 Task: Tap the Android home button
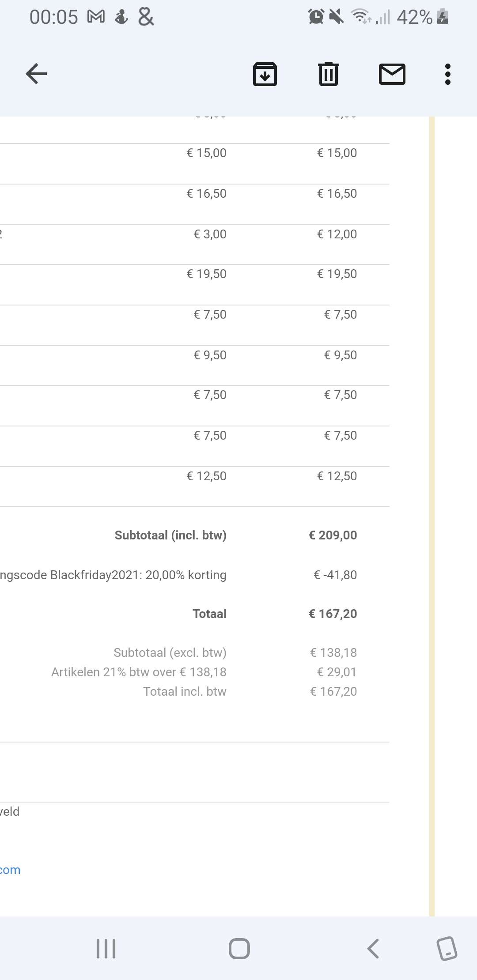click(x=239, y=948)
